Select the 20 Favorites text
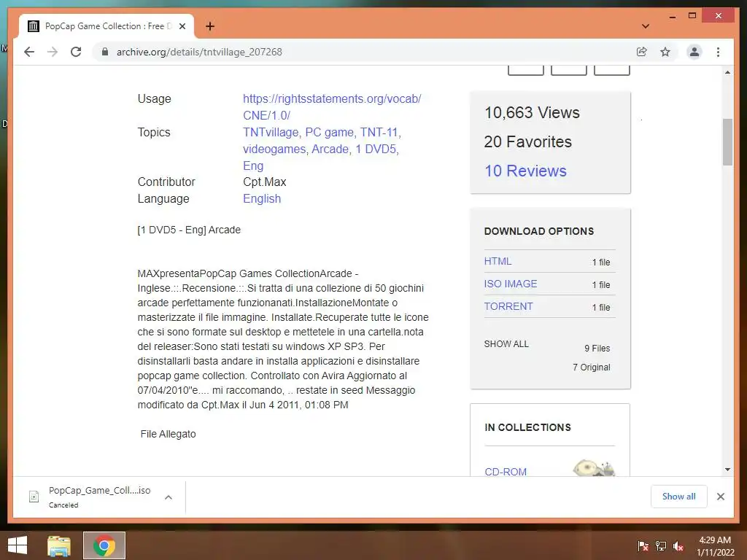747x560 pixels. [x=528, y=142]
